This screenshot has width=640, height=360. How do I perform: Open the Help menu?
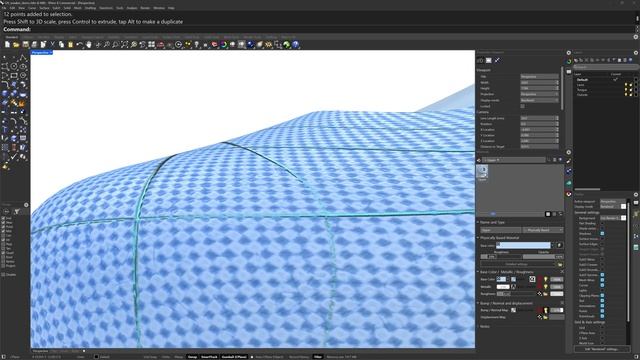coord(171,8)
